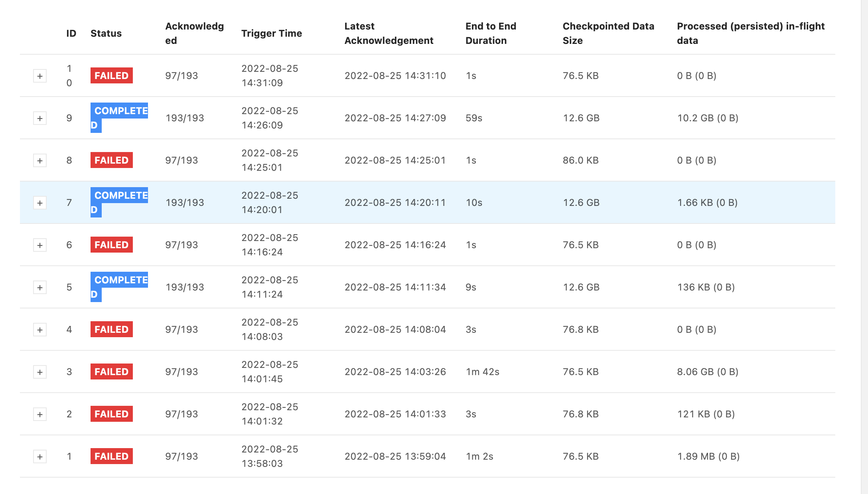868x494 pixels.
Task: Click the Checkpointed Data Size header
Action: tap(608, 34)
